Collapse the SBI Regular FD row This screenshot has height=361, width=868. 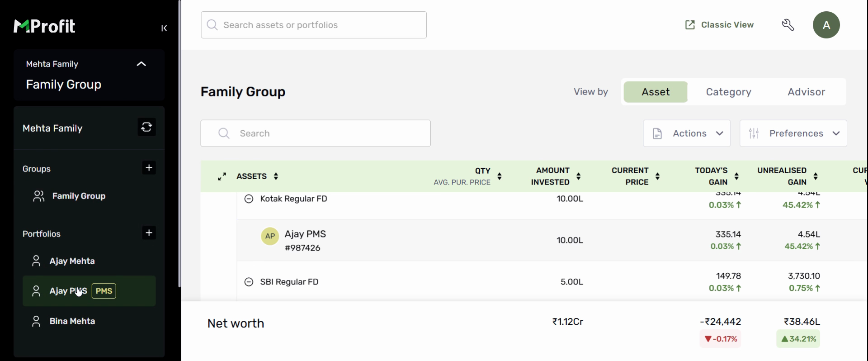coord(249,282)
